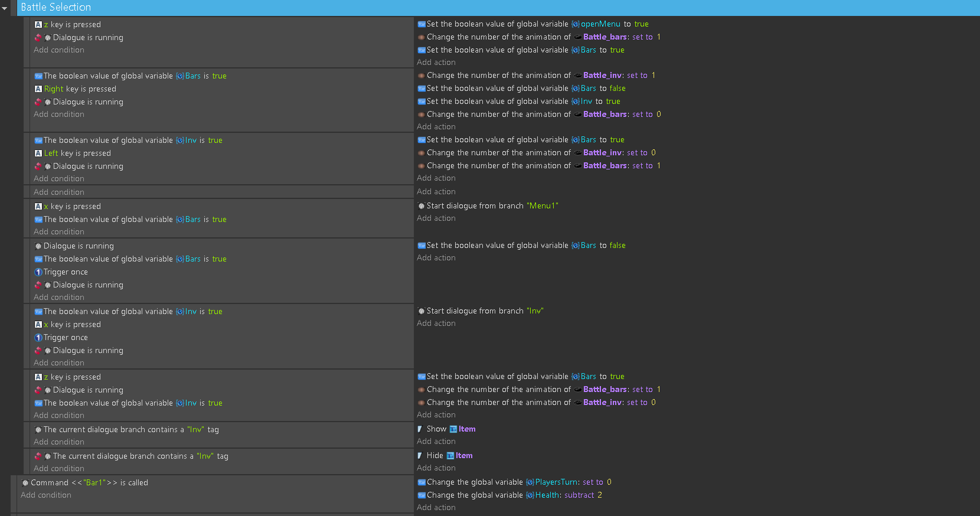Click keyboard icon beside Right key is pressed

click(38, 89)
